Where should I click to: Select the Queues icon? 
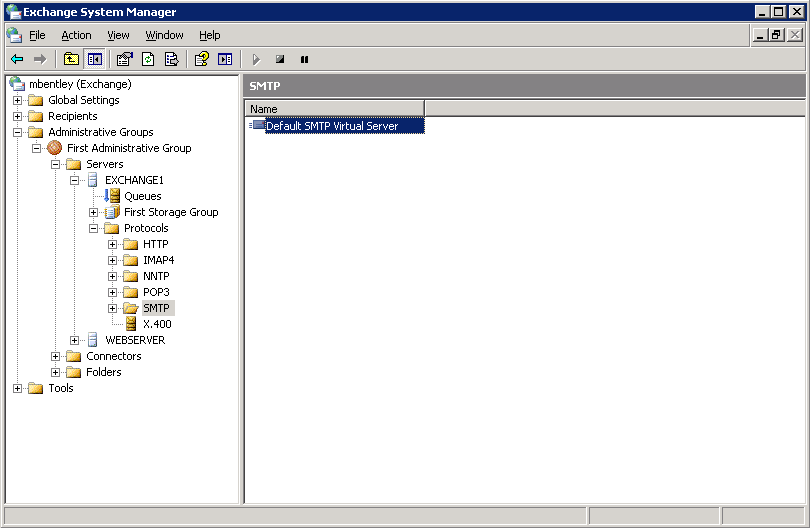pyautogui.click(x=112, y=196)
